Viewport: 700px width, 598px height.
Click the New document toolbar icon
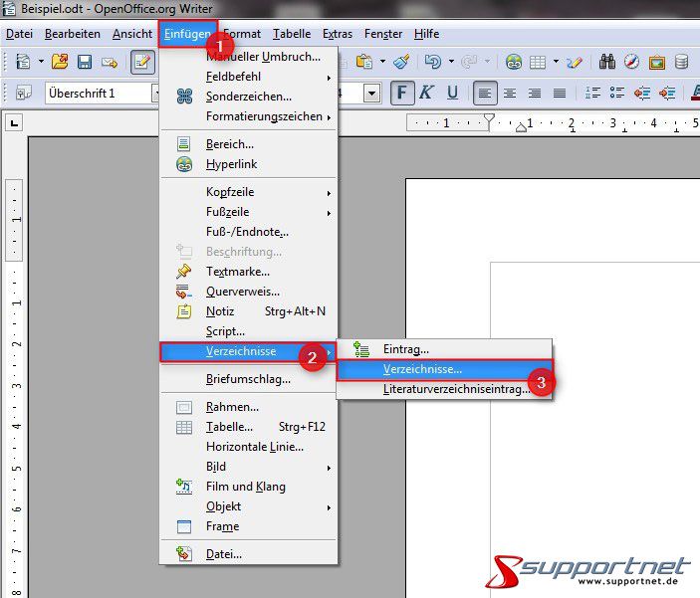(23, 62)
